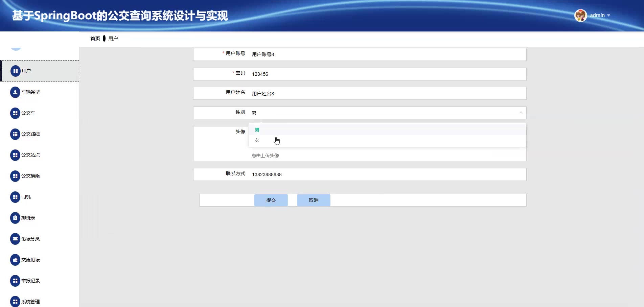
Task: Open the 举报记录 menu item
Action: click(x=40, y=281)
